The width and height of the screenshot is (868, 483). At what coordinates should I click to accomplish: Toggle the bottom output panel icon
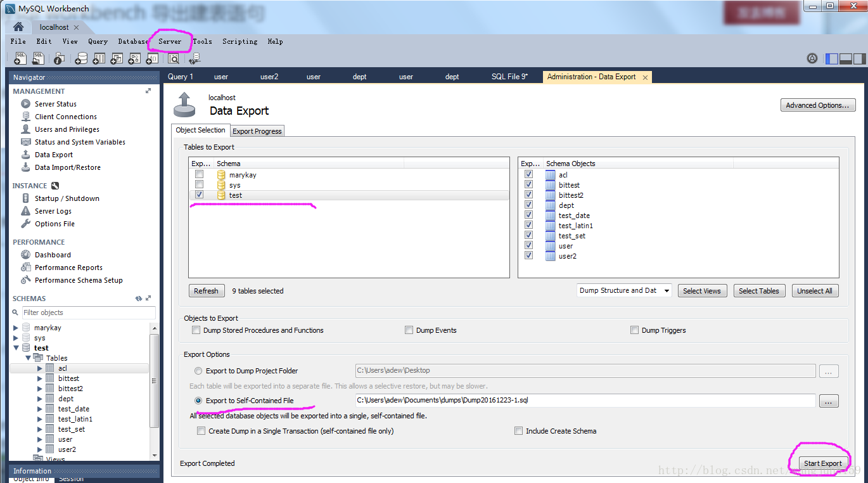(x=846, y=59)
